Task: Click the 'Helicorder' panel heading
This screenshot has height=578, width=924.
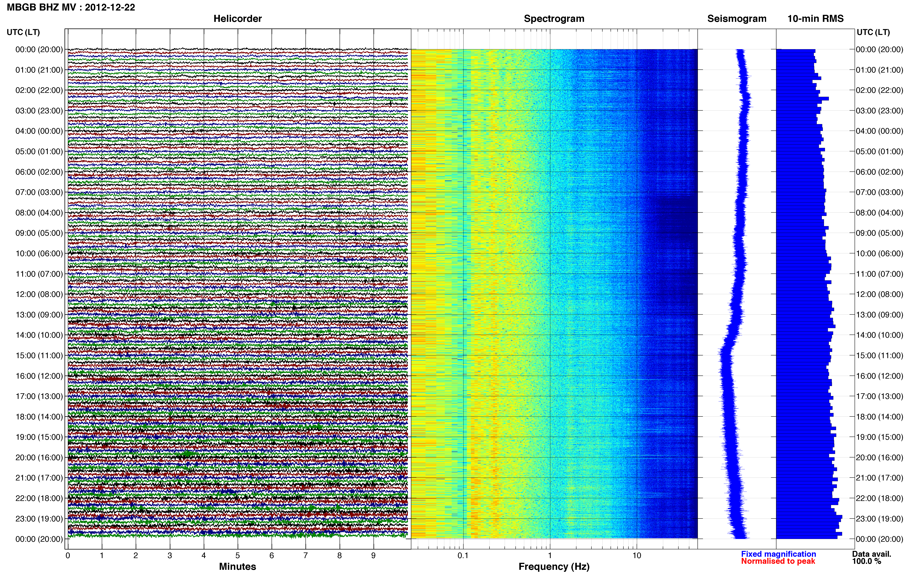Action: 238,19
